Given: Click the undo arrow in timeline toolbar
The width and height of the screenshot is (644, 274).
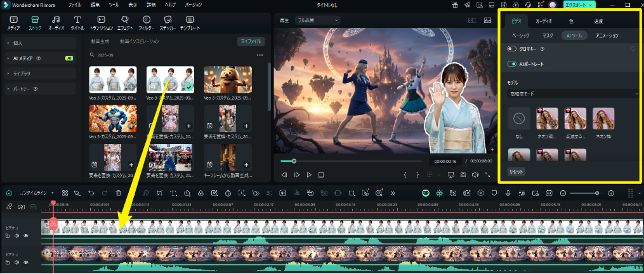Looking at the screenshot, I should (91, 193).
